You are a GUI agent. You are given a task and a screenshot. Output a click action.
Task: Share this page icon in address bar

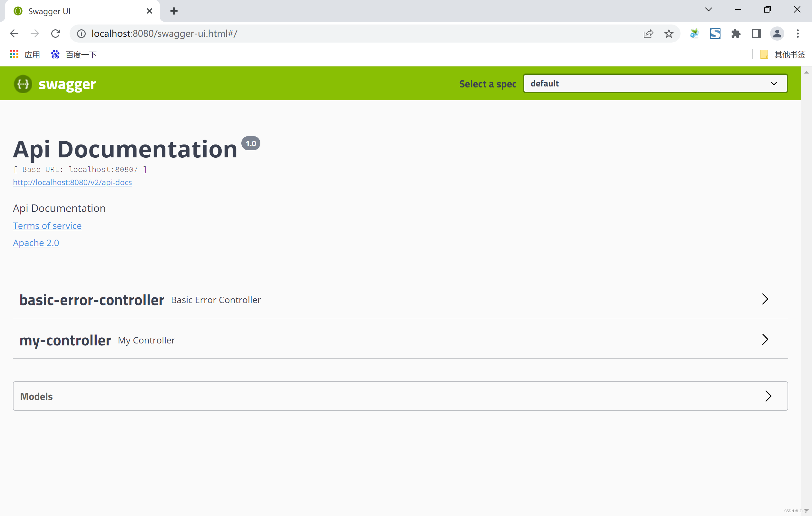pyautogui.click(x=648, y=34)
